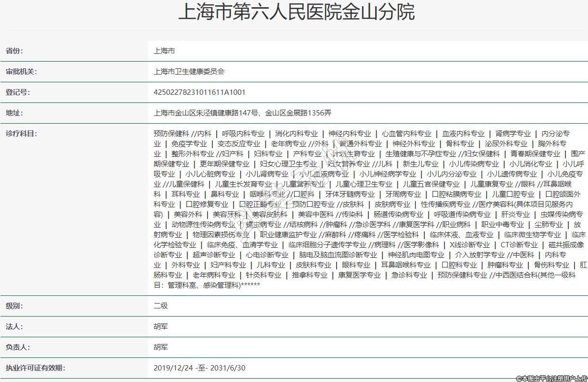Click the 二级 level value
Image resolution: width=588 pixels, height=382 pixels.
point(160,306)
